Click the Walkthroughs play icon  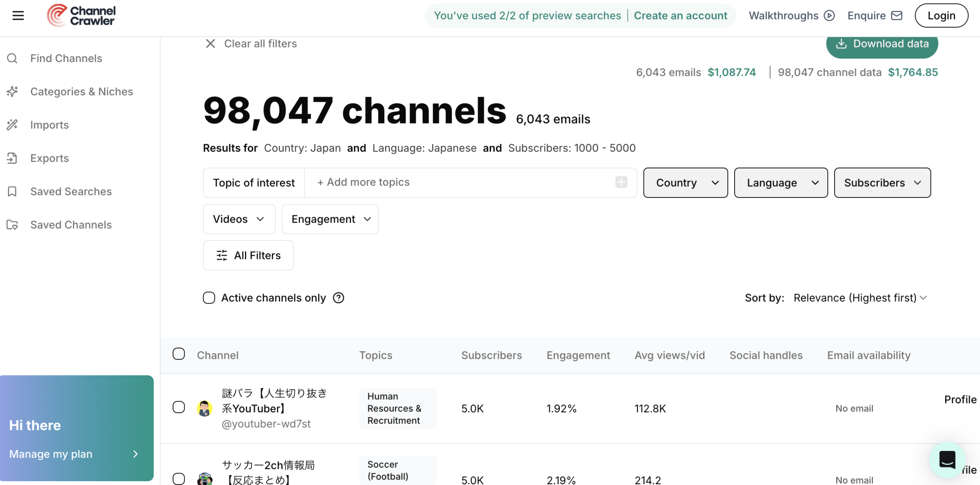(x=829, y=16)
